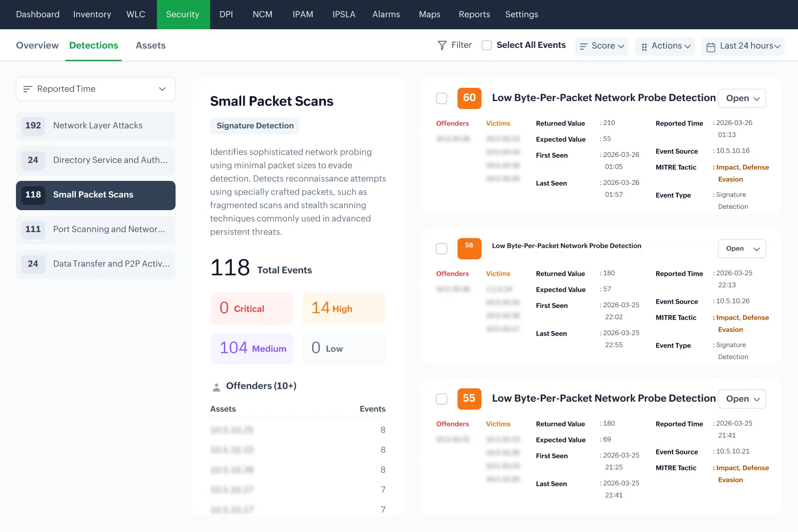This screenshot has height=532, width=798.
Task: Click the 0 Critical severity tile
Action: pyautogui.click(x=252, y=309)
